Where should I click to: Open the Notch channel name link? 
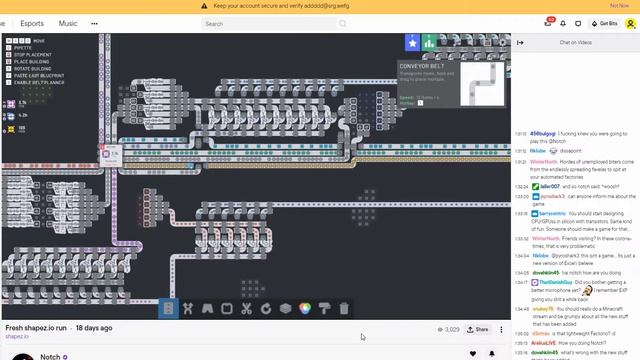point(50,357)
